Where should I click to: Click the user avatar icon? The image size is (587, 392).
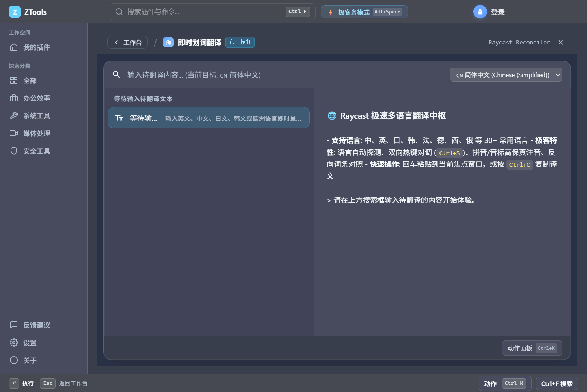(x=480, y=12)
